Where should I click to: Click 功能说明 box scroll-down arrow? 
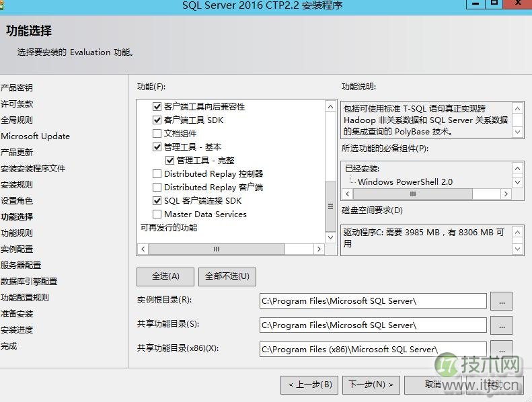[x=517, y=132]
